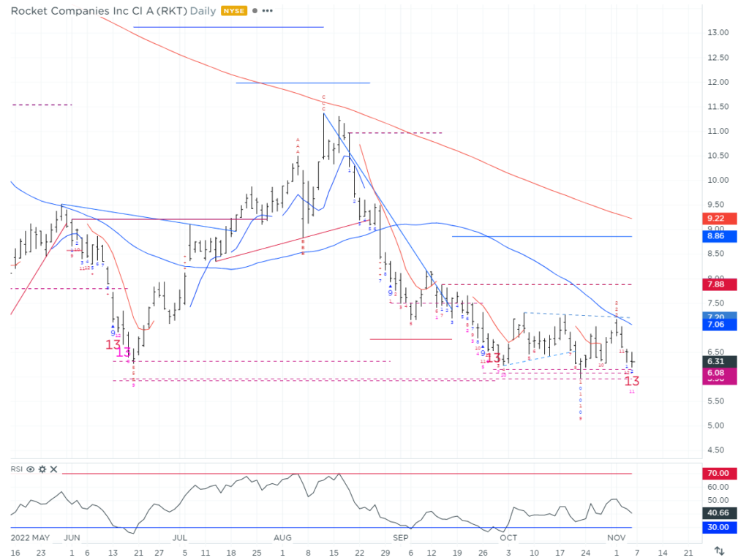The width and height of the screenshot is (749, 560).
Task: Click the 70.00 RSI overbought label
Action: tap(720, 473)
